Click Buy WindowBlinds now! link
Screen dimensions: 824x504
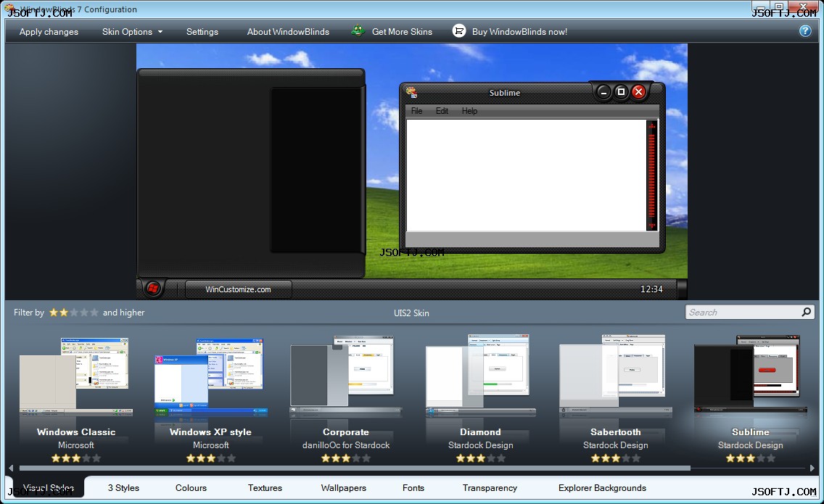point(519,31)
